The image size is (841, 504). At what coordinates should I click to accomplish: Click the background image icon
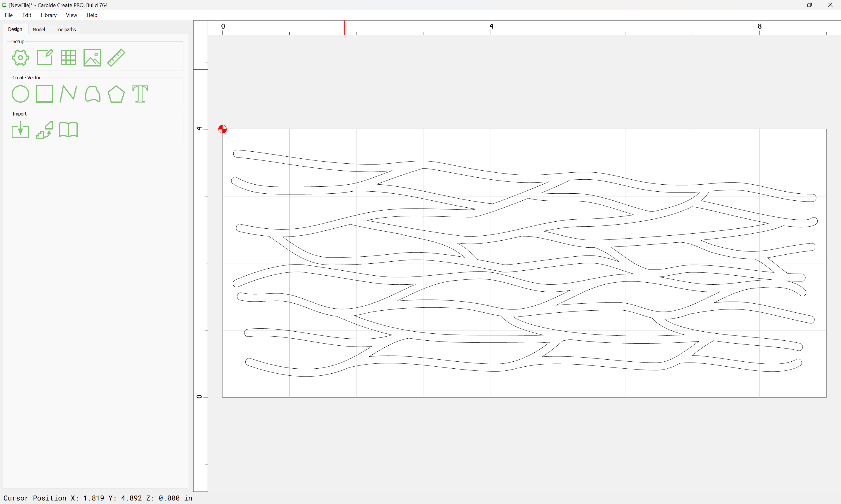(x=92, y=57)
